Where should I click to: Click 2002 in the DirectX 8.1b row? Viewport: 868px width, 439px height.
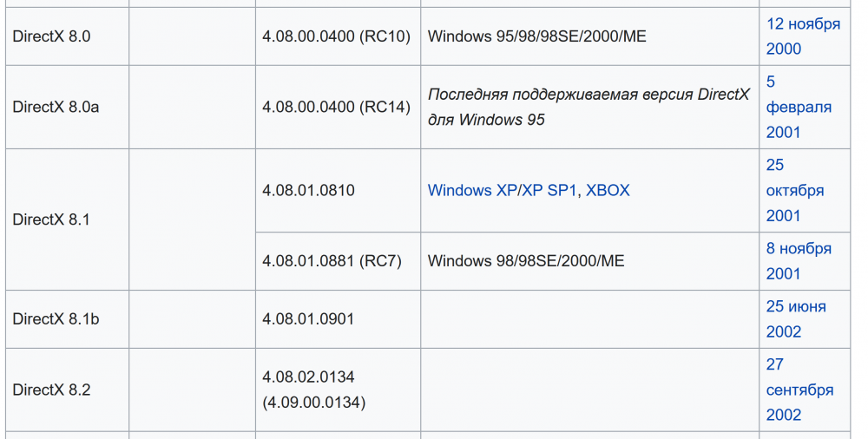click(x=783, y=331)
